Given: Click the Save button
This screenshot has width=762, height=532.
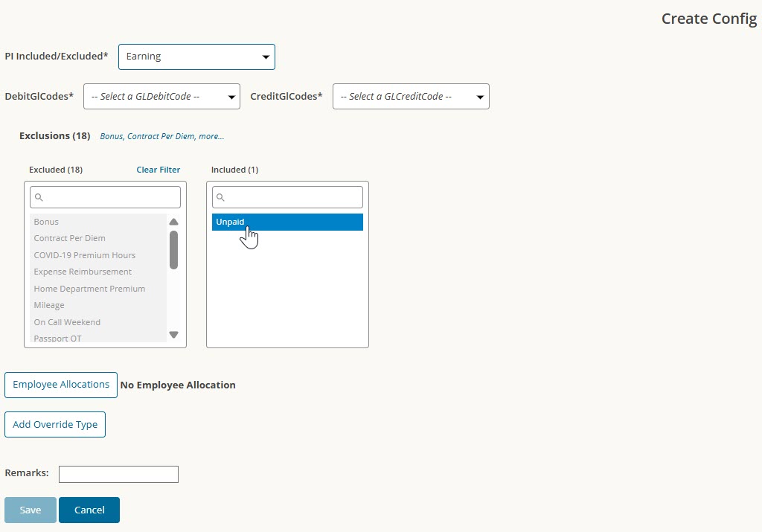Looking at the screenshot, I should pyautogui.click(x=30, y=510).
